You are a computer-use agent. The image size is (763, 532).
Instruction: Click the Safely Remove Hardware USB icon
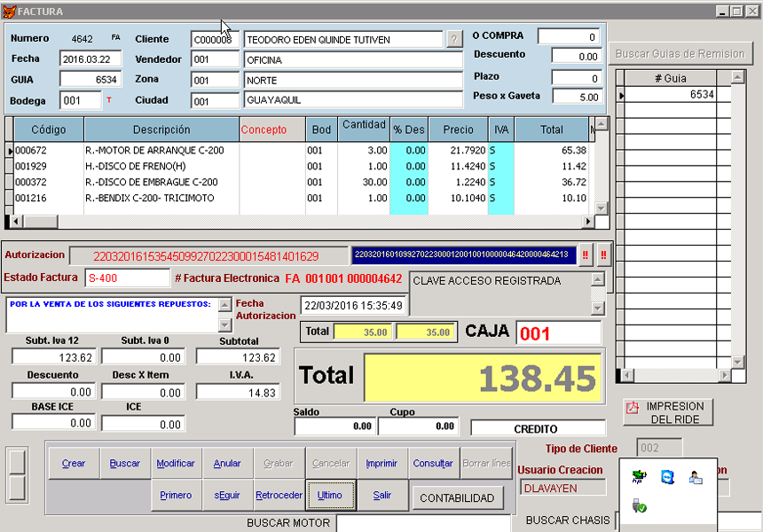point(639,505)
